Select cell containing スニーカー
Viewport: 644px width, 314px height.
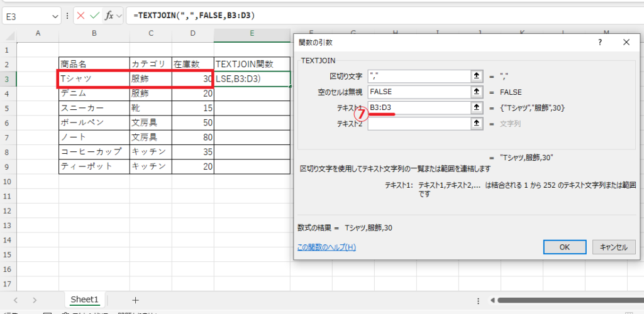pos(94,108)
